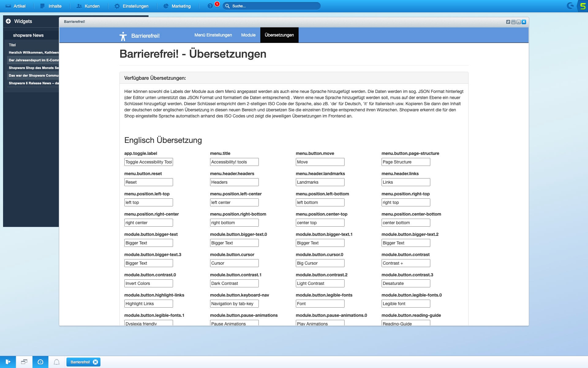Click the Shopware logo icon top right
Screen dimensions: 588x368
click(570, 6)
